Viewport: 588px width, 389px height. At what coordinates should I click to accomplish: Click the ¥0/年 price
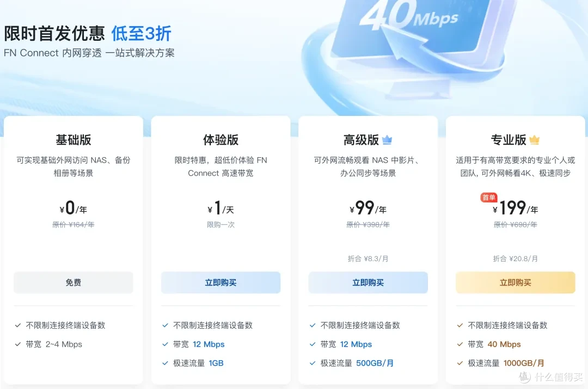73,208
